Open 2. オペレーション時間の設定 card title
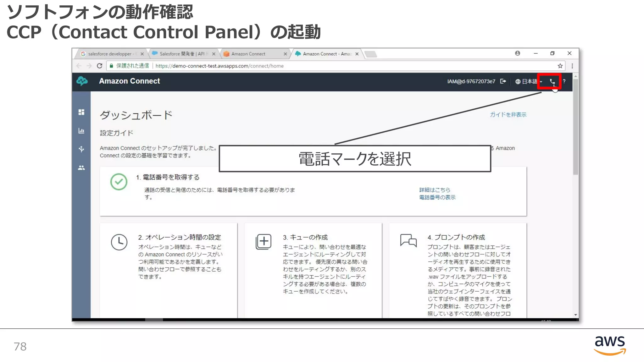 (180, 237)
